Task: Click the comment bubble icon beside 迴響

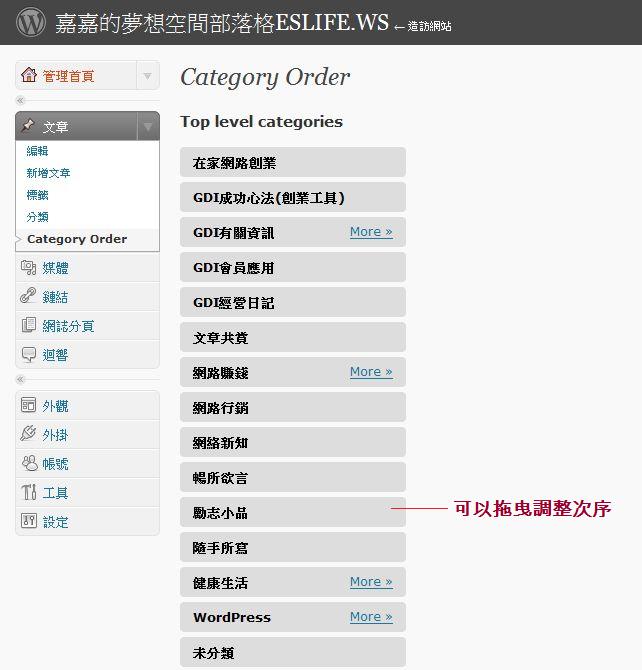Action: (x=29, y=354)
